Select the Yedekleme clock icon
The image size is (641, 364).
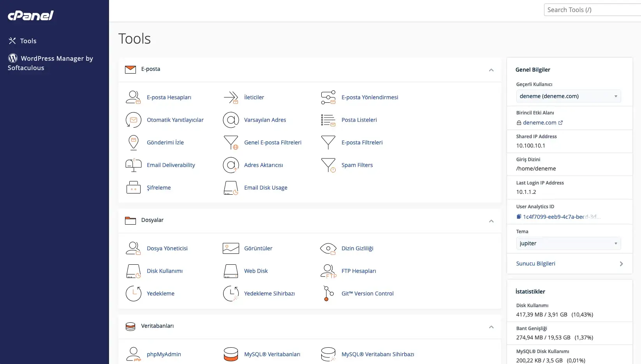tap(133, 294)
